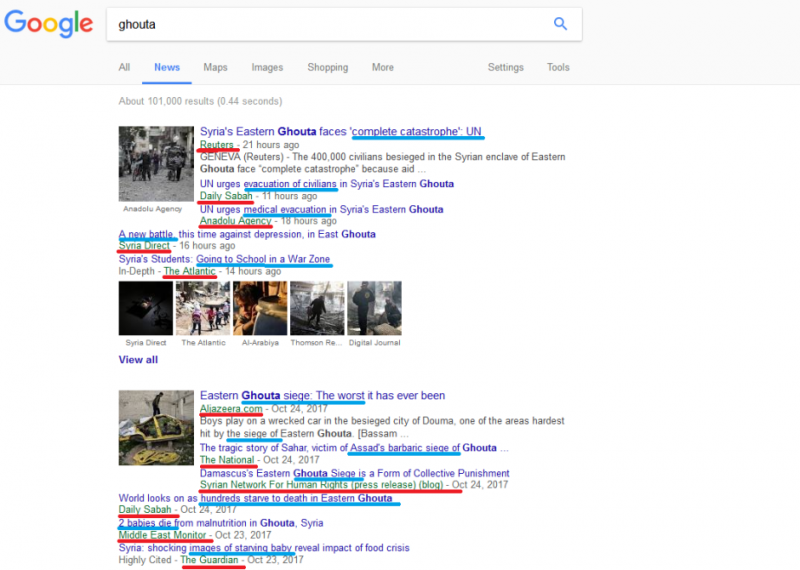Click the Aljazeera.com source name

(231, 409)
